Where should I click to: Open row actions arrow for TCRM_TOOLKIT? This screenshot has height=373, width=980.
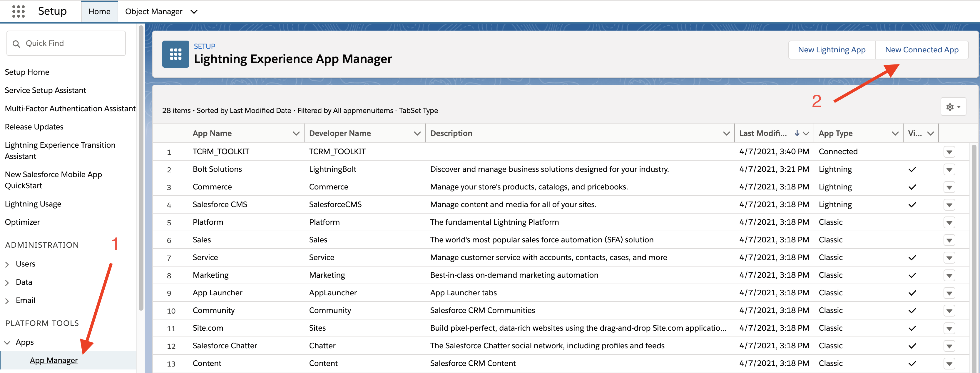(949, 152)
